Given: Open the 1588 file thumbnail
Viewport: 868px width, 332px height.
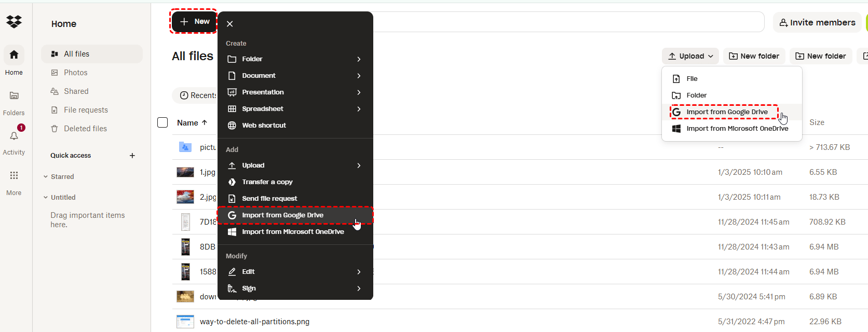Looking at the screenshot, I should 185,272.
